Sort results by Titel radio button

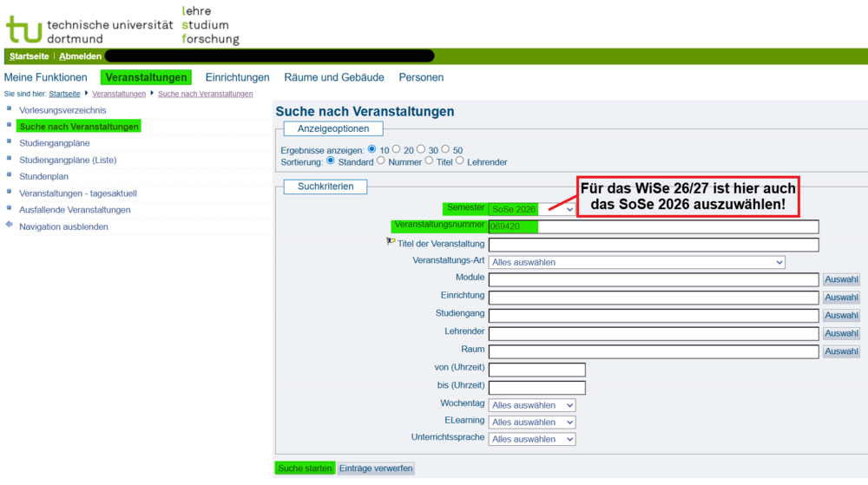pos(429,161)
